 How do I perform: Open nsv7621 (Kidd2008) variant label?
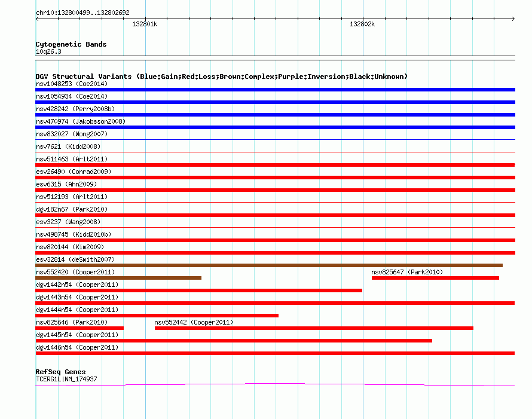click(68, 146)
